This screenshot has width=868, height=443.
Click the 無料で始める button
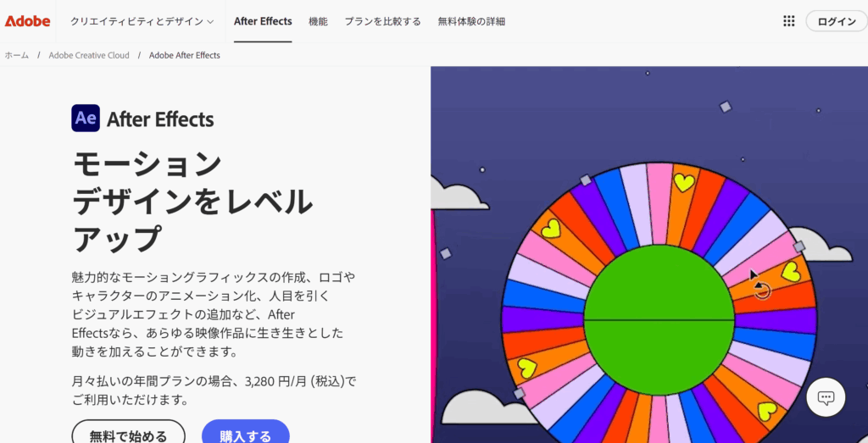128,435
